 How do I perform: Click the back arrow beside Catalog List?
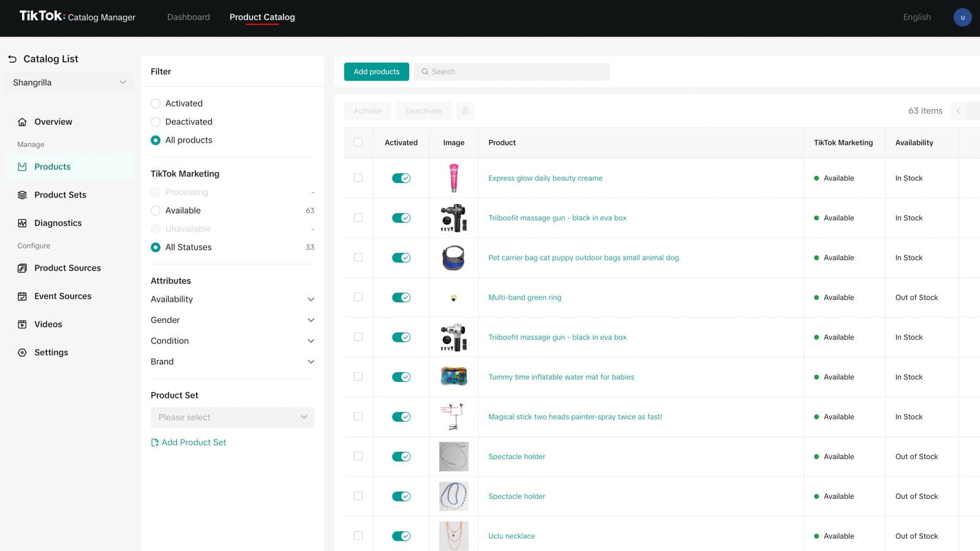(x=12, y=59)
